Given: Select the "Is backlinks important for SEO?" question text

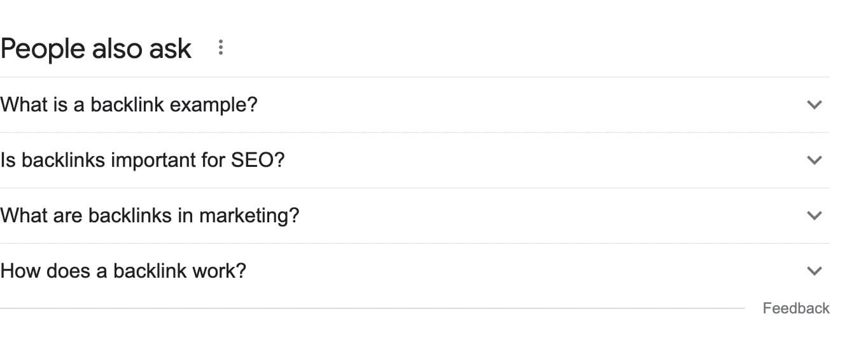Looking at the screenshot, I should tap(142, 160).
